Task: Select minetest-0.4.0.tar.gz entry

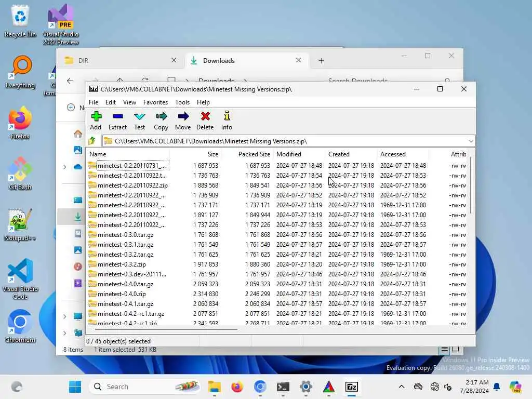Action: point(277,284)
